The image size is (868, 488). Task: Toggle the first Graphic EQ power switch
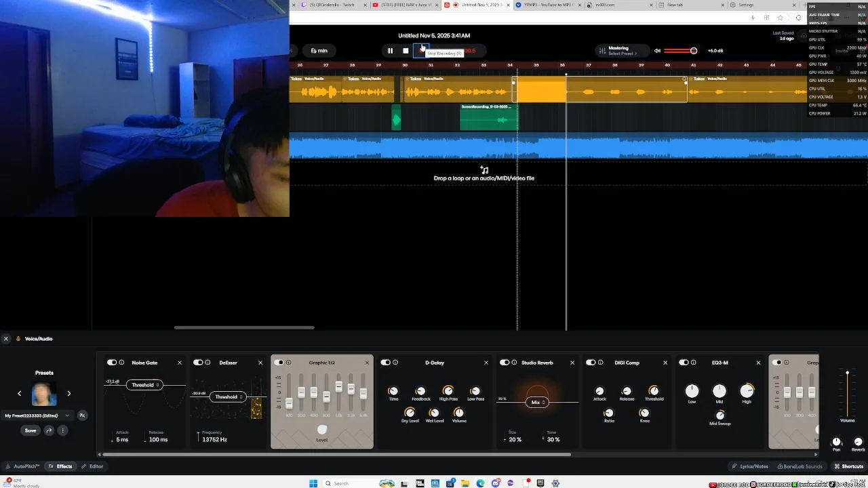(279, 363)
